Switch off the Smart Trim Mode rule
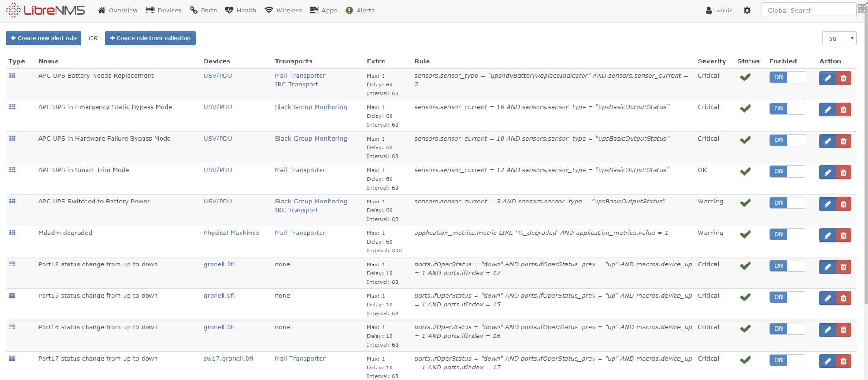Viewport: 868px width, 380px height. (x=787, y=172)
